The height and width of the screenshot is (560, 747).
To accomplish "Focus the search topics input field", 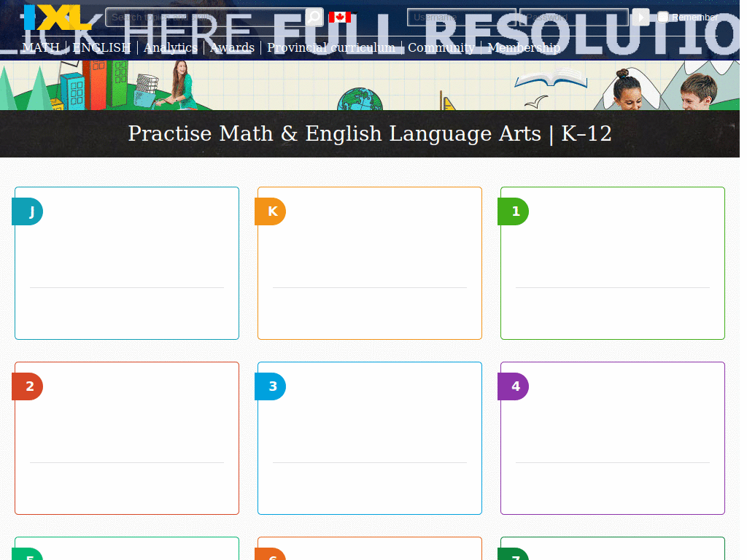I will pos(204,17).
